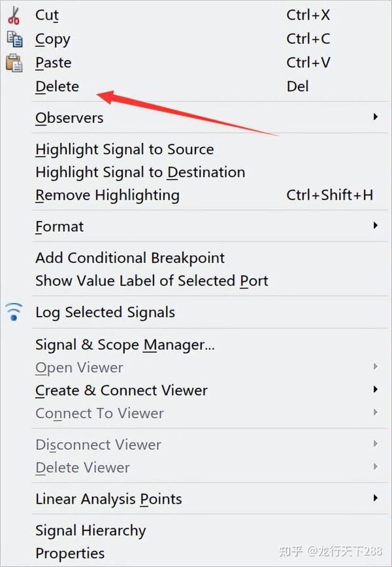Click the Observers menu entry

(x=69, y=118)
